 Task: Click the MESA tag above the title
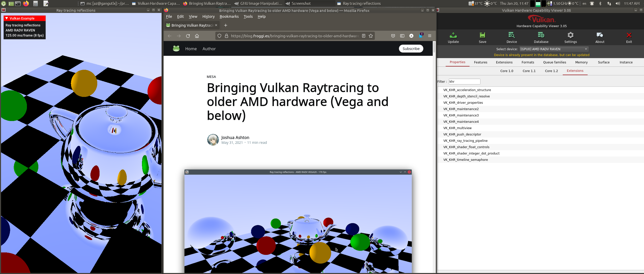[211, 77]
